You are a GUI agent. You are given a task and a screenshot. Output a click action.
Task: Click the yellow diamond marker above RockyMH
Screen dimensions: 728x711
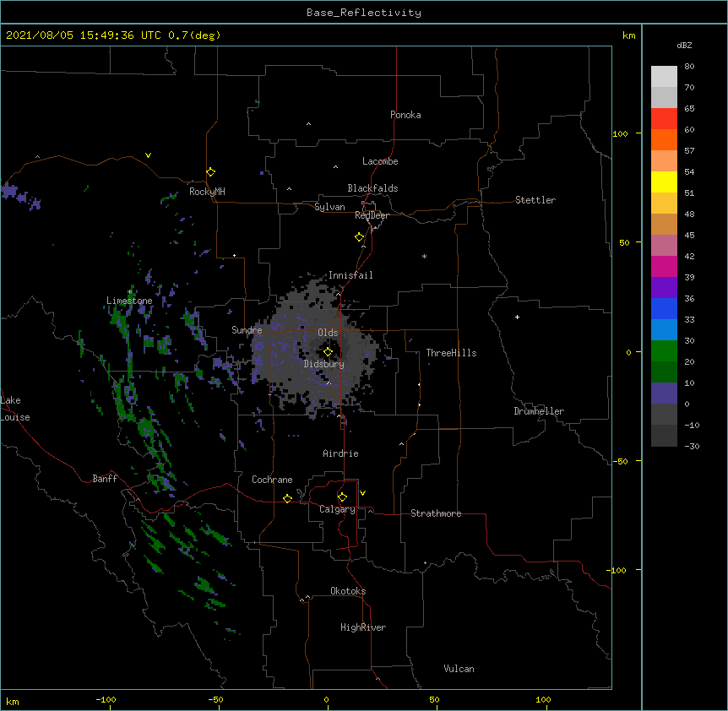tap(210, 172)
